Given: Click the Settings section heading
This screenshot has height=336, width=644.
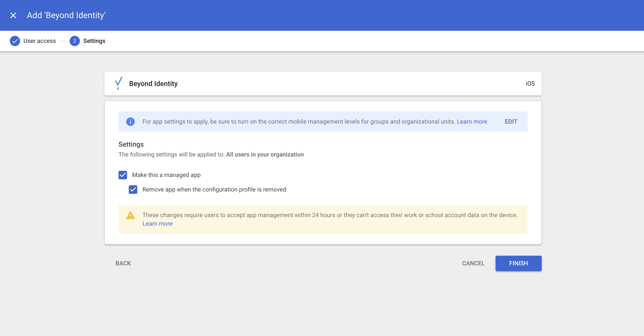Looking at the screenshot, I should [131, 145].
